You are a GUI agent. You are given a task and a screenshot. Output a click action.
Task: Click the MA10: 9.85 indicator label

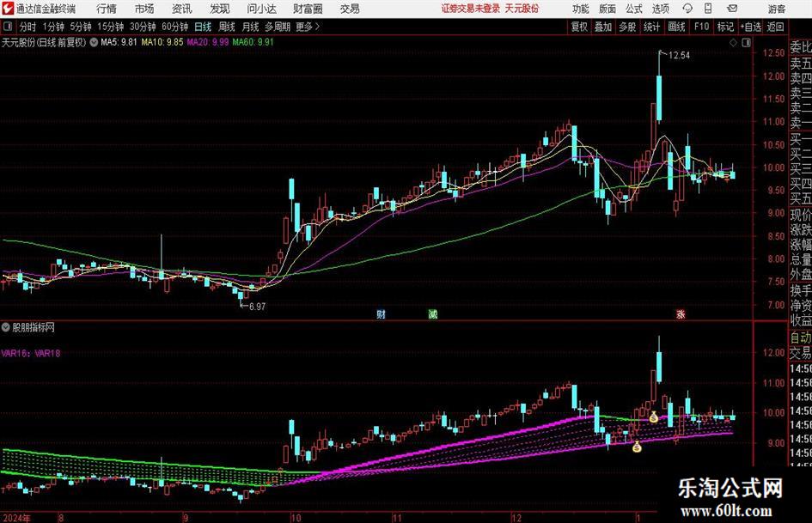tap(162, 42)
